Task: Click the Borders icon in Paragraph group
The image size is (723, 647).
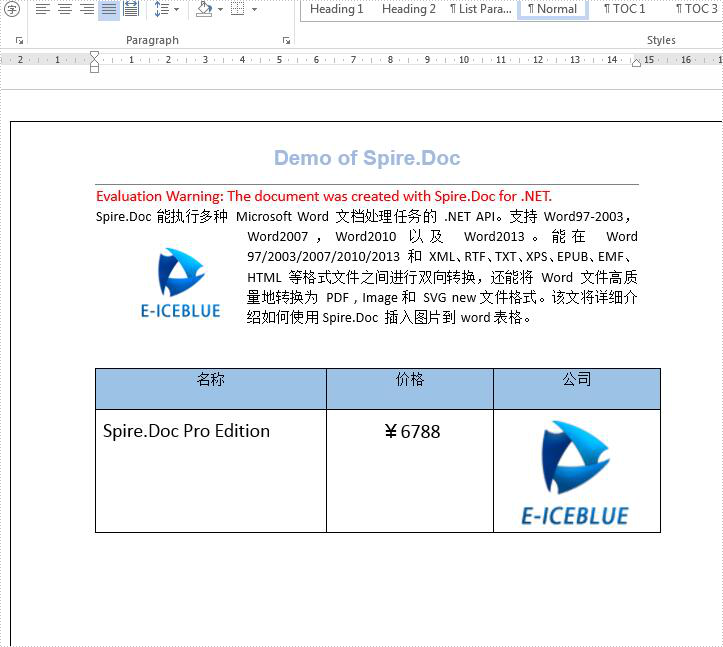Action: 237,9
